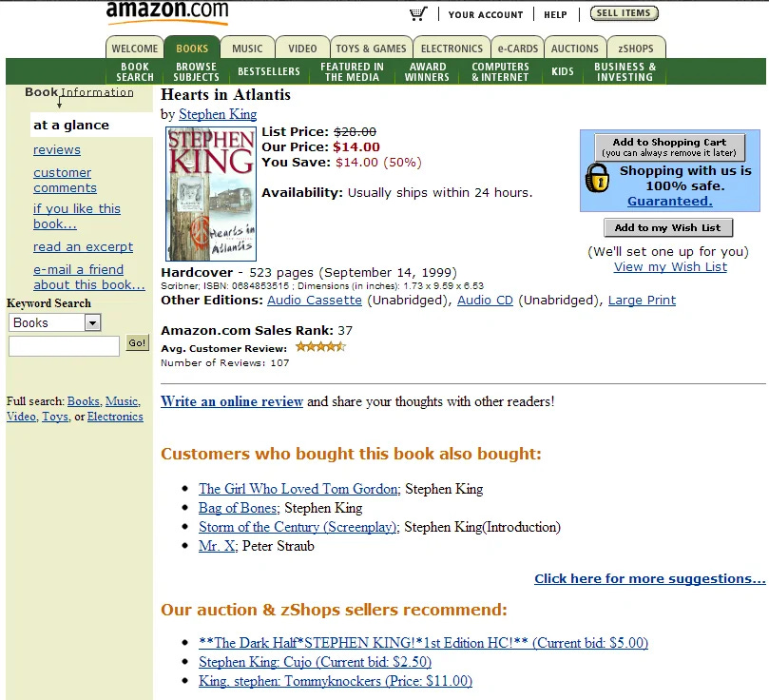Open Business & Investing section

625,71
